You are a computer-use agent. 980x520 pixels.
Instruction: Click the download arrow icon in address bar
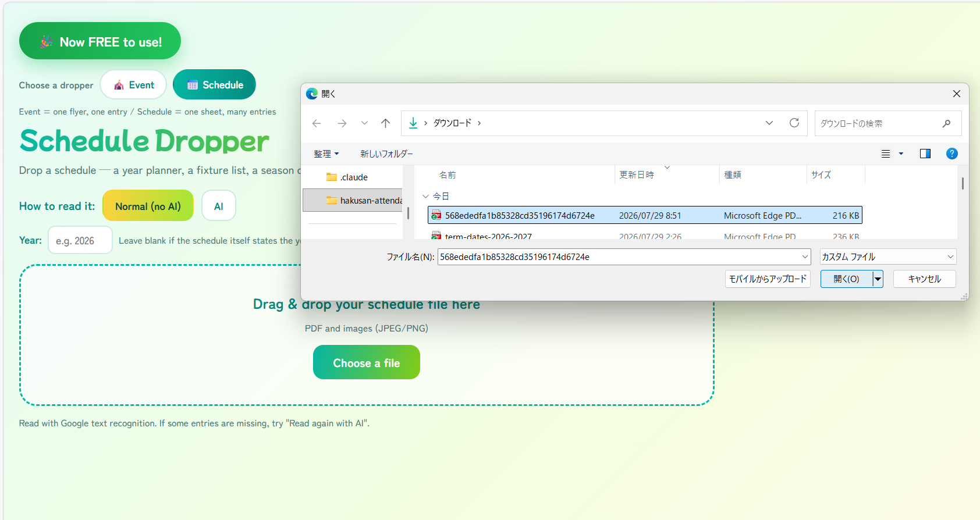[x=413, y=123]
